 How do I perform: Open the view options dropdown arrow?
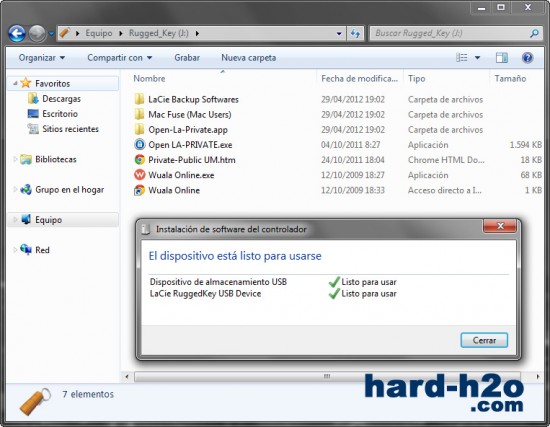[477, 58]
